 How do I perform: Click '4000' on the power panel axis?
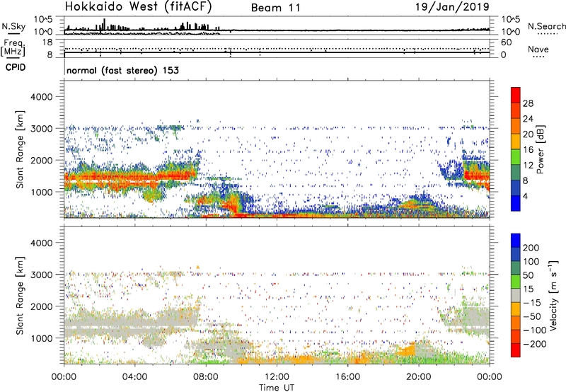pyautogui.click(x=41, y=97)
